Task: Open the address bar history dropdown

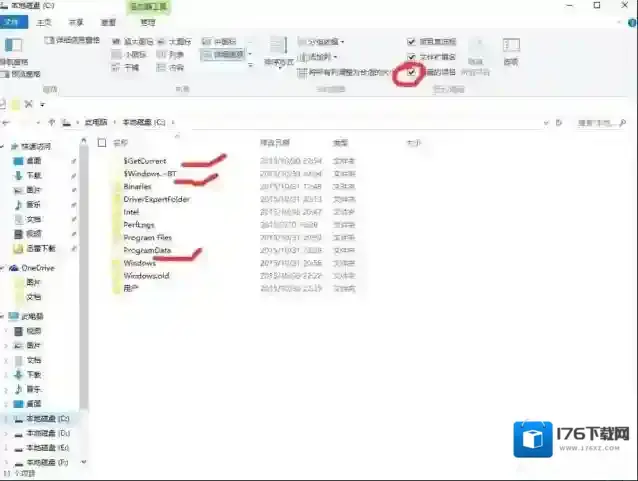Action: coord(546,122)
